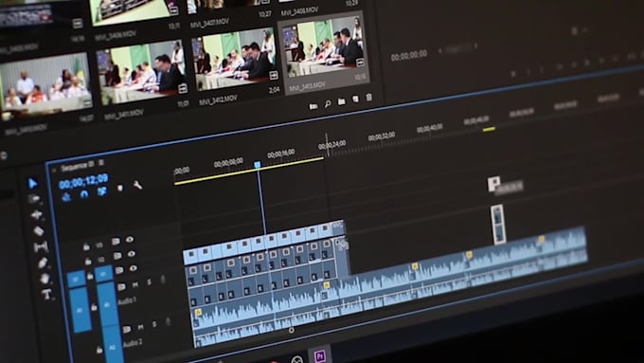
Task: Select the Track Select Forward tool
Action: click(x=34, y=199)
